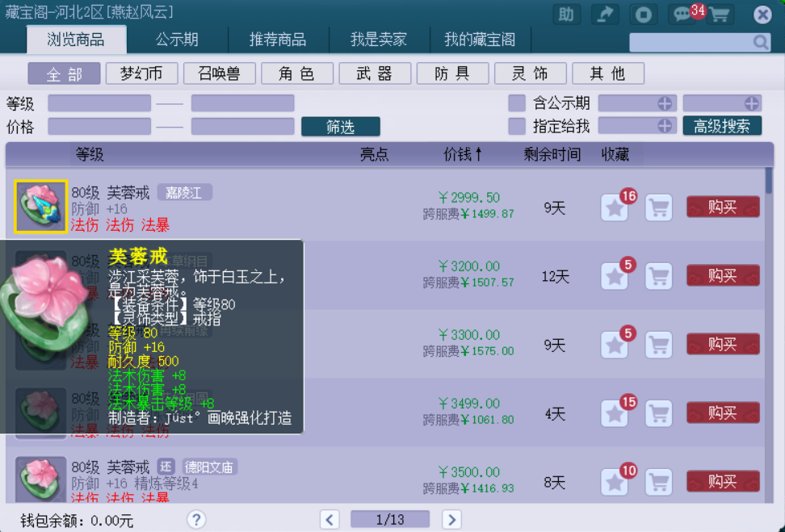
Task: Select the 梦幻币 category filter
Action: pyautogui.click(x=141, y=73)
